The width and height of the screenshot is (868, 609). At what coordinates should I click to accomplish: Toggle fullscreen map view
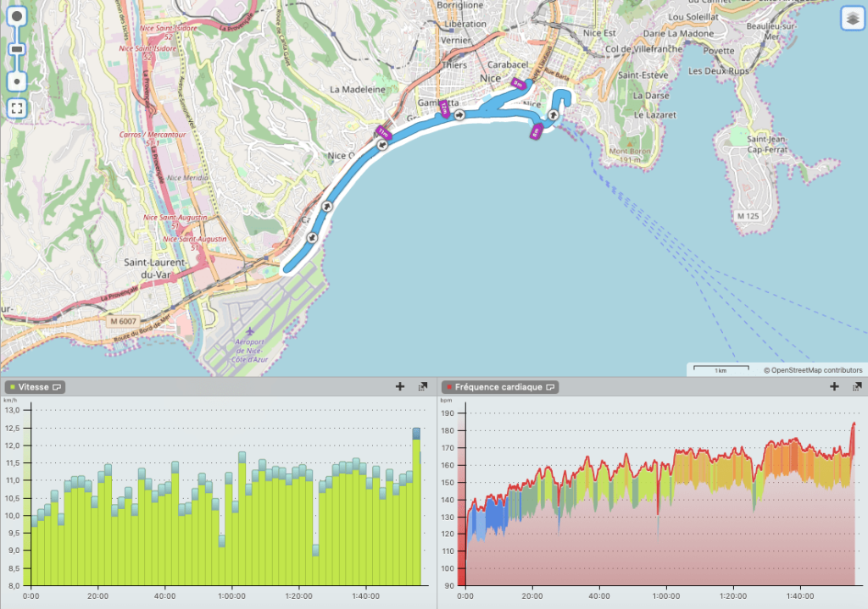coord(17,108)
